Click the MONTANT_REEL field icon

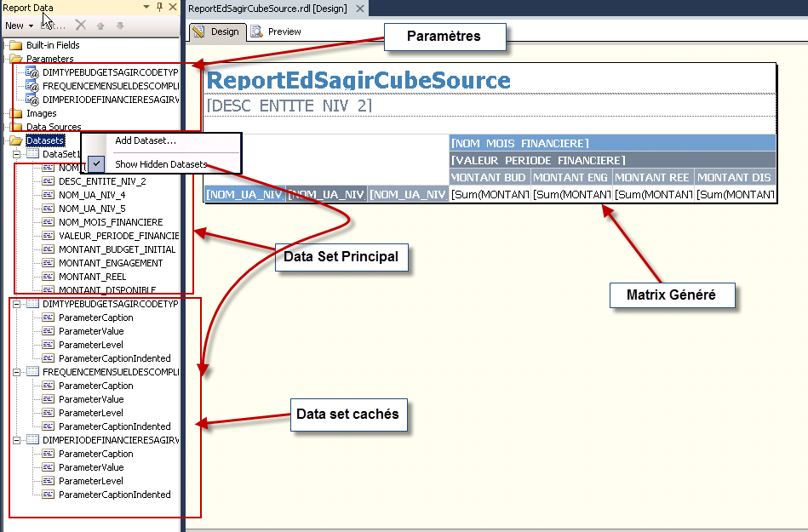tap(50, 277)
